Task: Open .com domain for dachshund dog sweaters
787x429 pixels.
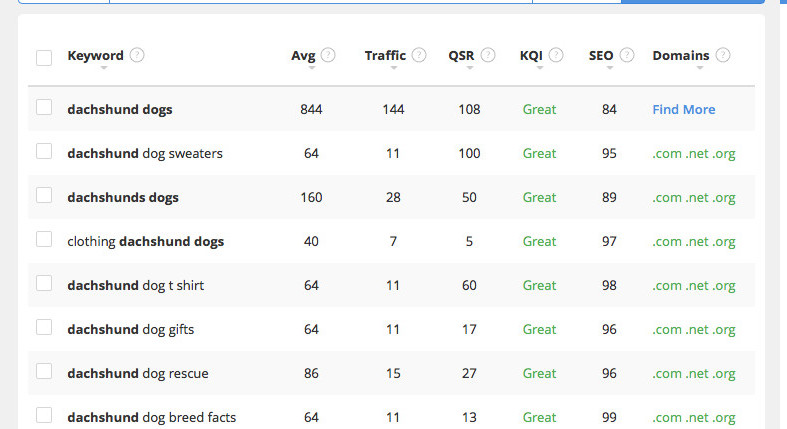Action: [x=667, y=154]
